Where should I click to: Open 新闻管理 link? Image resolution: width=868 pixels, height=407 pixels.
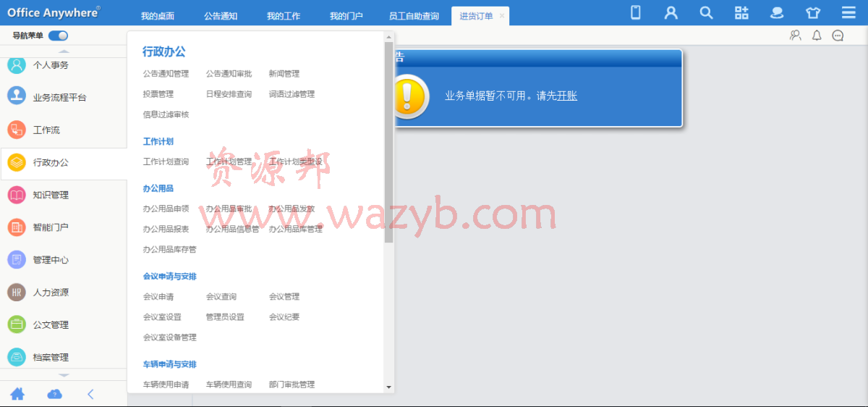(284, 74)
